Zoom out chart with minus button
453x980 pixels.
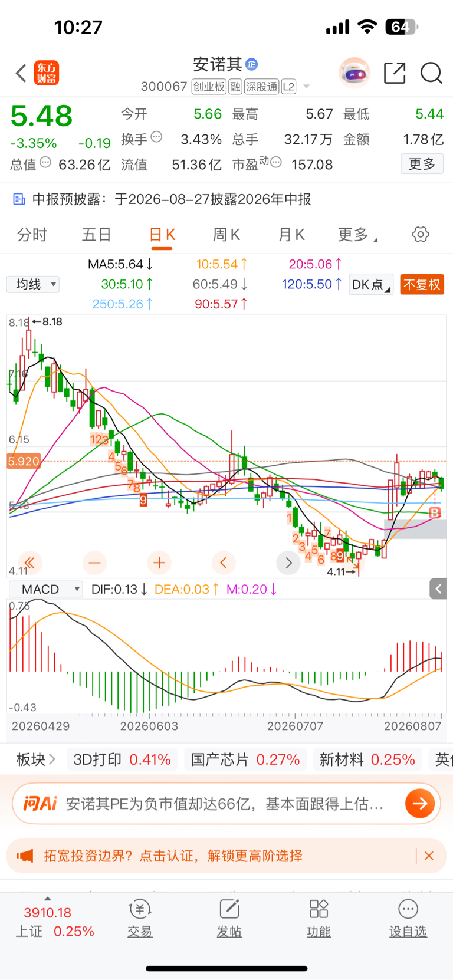coord(94,563)
